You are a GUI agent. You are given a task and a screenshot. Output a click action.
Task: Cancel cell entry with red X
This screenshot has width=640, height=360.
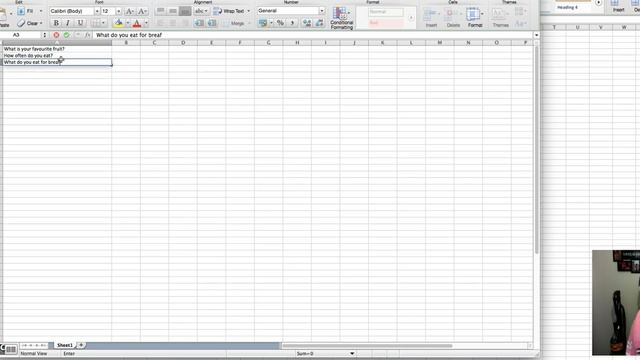pyautogui.click(x=56, y=35)
